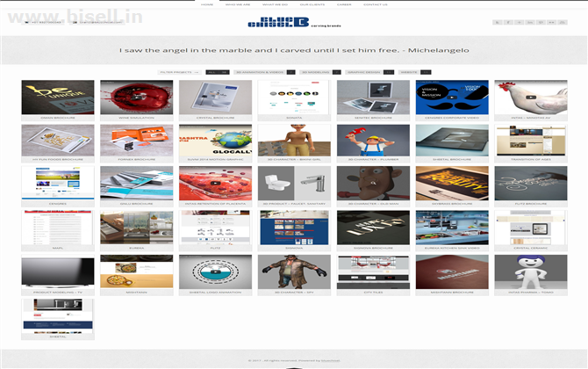The image size is (588, 369).
Task: Open MAPL website thumbnail
Action: click(58, 228)
